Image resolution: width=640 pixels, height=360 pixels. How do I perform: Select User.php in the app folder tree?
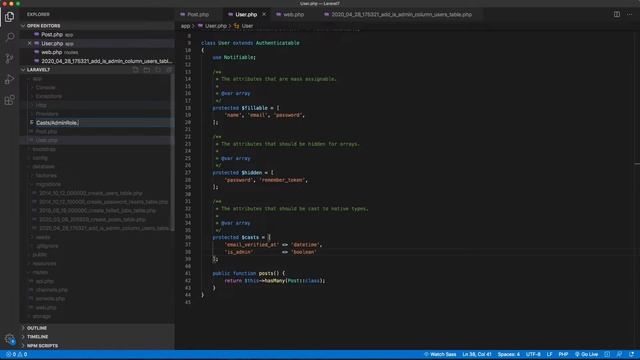coord(98,140)
